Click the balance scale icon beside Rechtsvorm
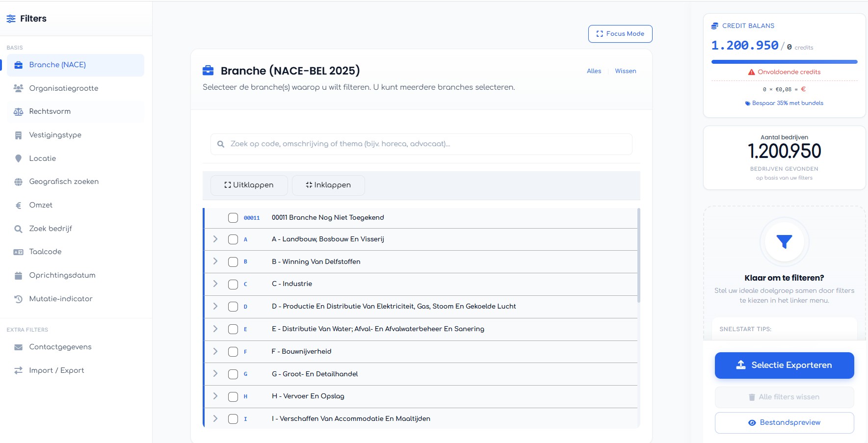This screenshot has width=868, height=443. pyautogui.click(x=18, y=112)
